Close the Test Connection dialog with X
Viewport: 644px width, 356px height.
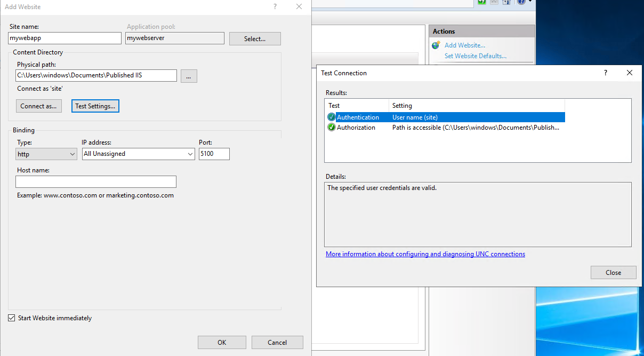[x=630, y=73]
